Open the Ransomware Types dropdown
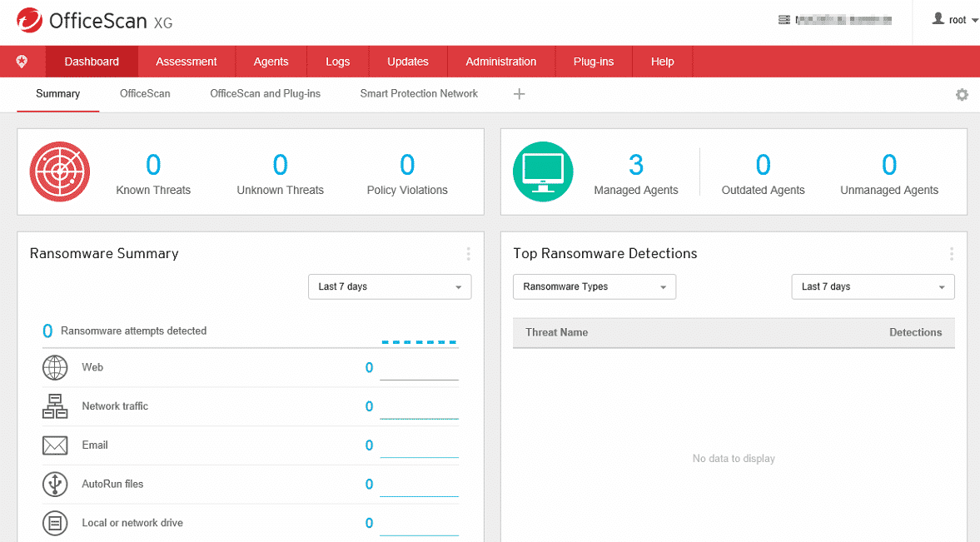This screenshot has width=980, height=542. (594, 287)
